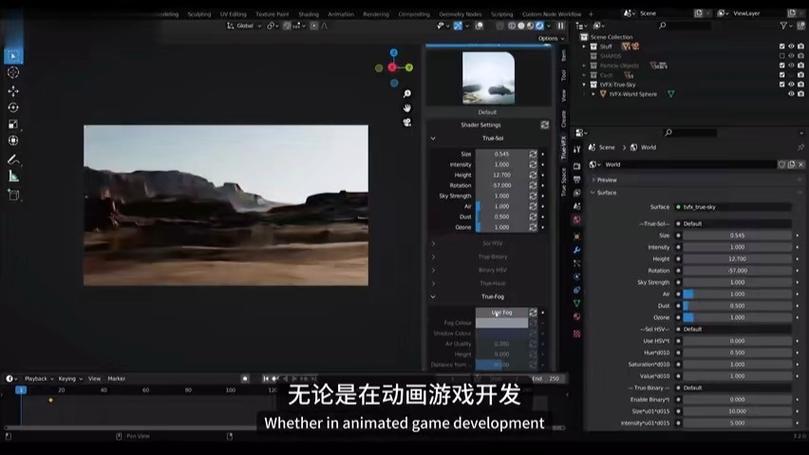Hide the Stuff collection with eye icon
This screenshot has width=809, height=455.
[x=791, y=46]
